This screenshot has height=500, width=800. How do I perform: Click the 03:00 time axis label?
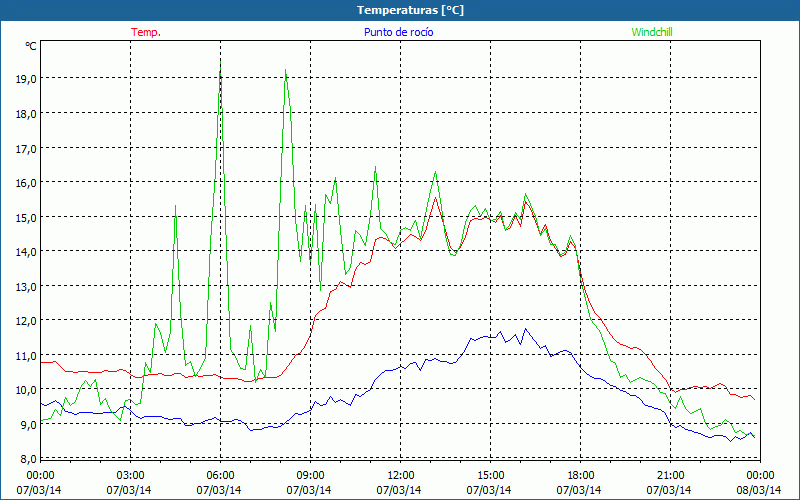click(131, 475)
